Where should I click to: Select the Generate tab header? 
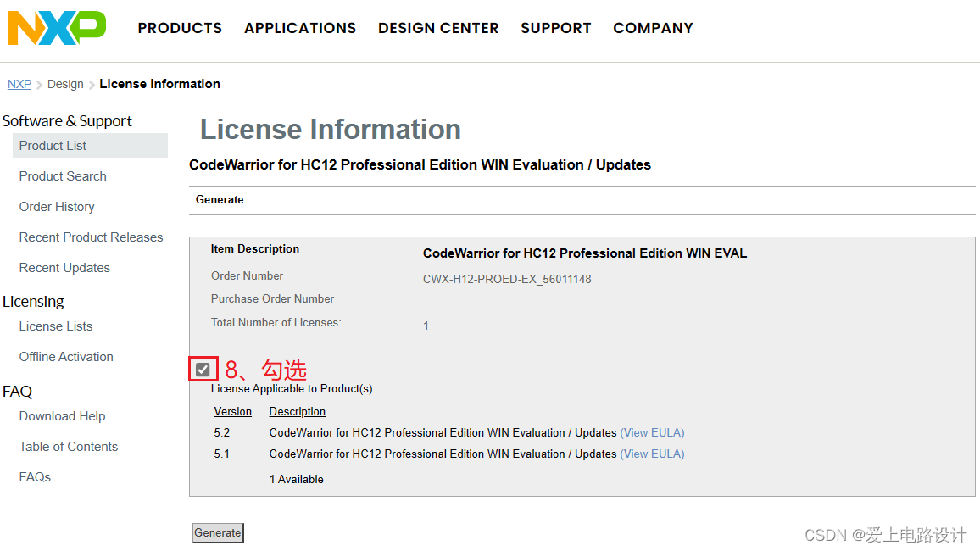(220, 200)
